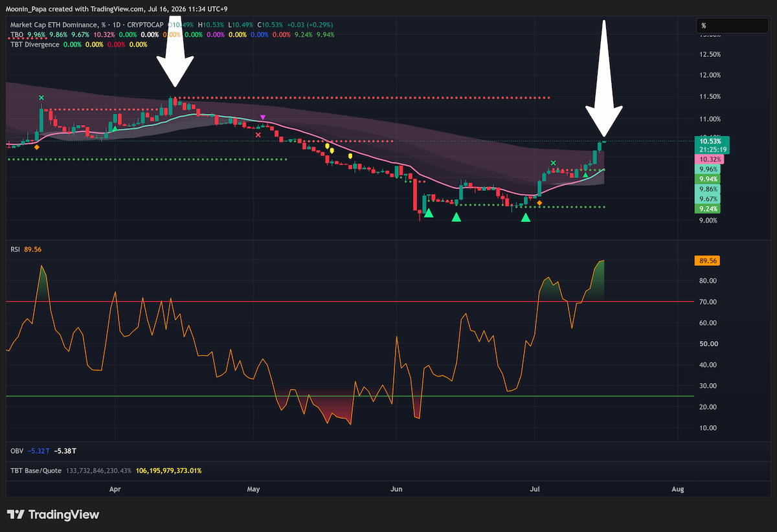Select the white arrow pointing at latest candle
The width and height of the screenshot is (777, 532).
(605, 78)
